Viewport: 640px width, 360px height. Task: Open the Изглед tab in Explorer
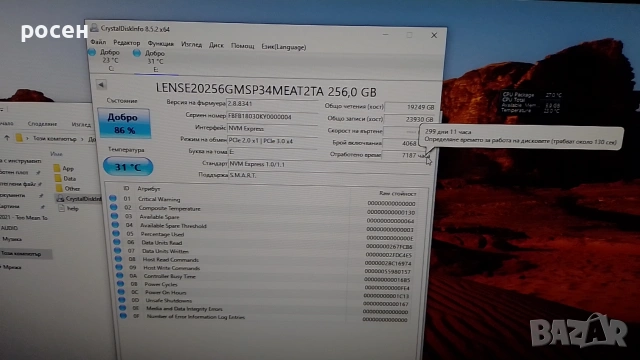click(x=81, y=124)
